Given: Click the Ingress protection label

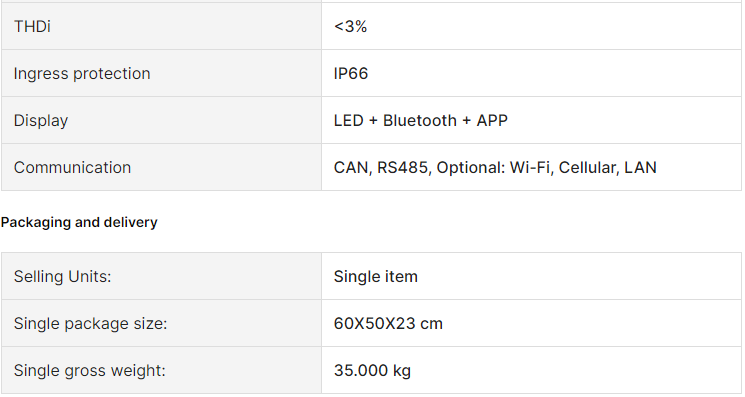Looking at the screenshot, I should 82,73.
